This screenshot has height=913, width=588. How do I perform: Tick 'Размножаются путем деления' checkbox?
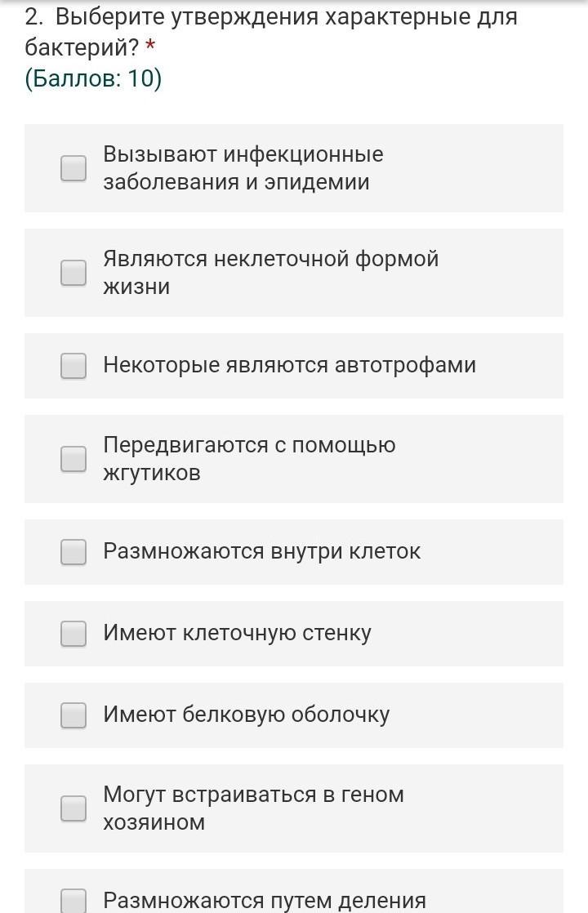pos(73,900)
